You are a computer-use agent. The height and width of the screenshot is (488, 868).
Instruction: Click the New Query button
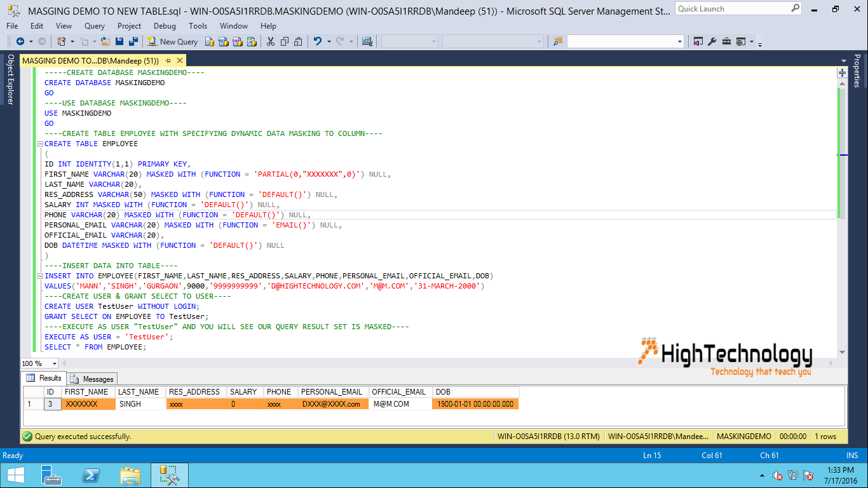click(173, 41)
